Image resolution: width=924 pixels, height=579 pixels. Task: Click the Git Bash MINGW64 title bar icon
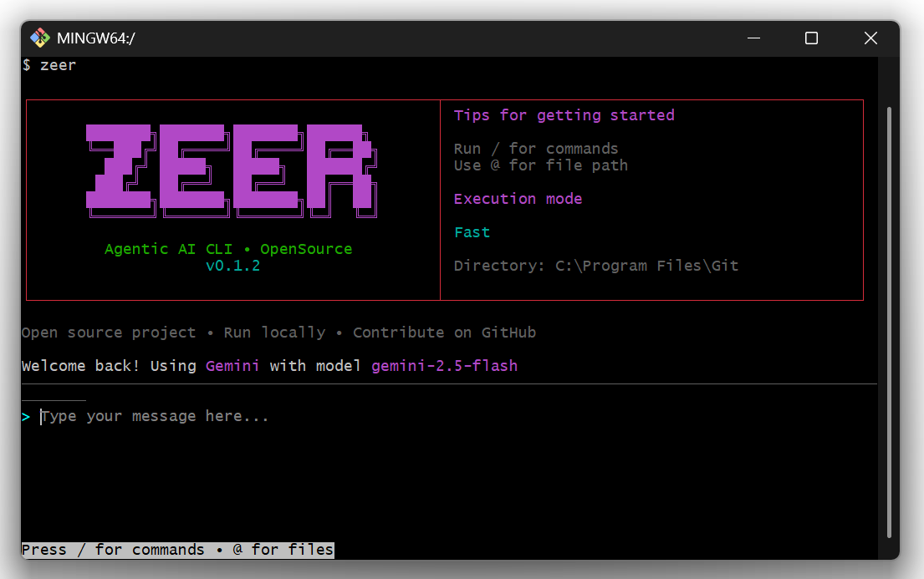40,38
